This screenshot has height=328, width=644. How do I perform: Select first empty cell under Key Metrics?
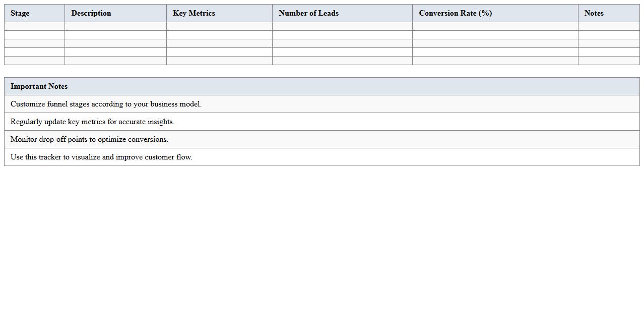(219, 26)
